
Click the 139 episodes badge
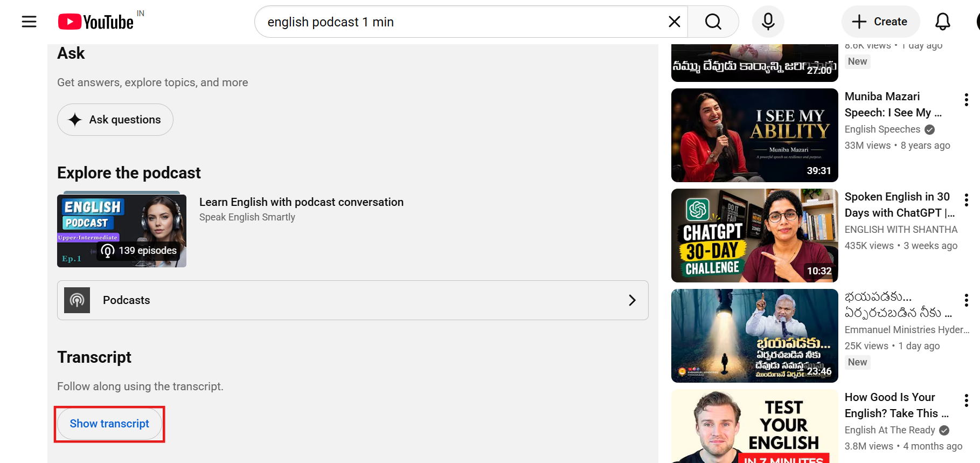pos(139,251)
